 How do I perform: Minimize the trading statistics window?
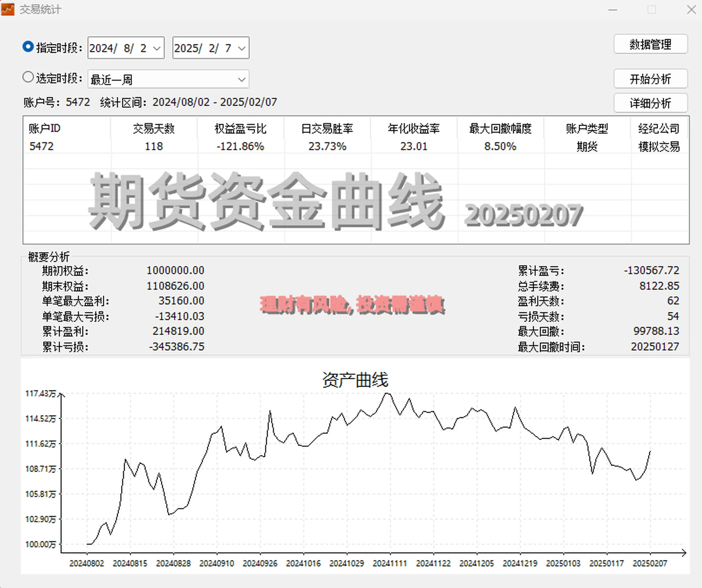point(613,10)
